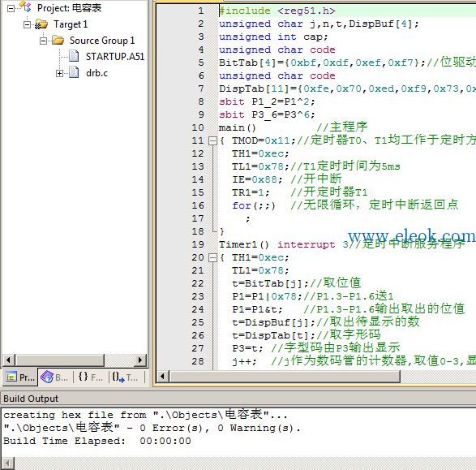Image resolution: width=476 pixels, height=470 pixels.
Task: Click the STARTUP.A51 file icon
Action: coord(74,56)
